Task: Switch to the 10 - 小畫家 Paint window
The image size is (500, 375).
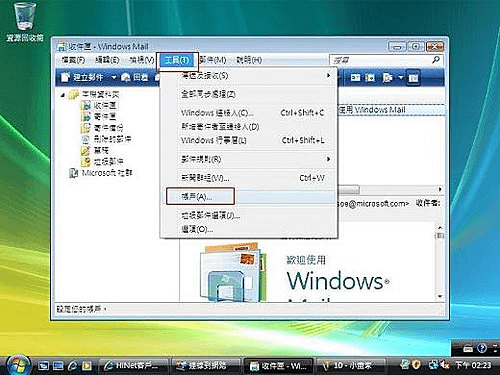Action: click(x=351, y=366)
